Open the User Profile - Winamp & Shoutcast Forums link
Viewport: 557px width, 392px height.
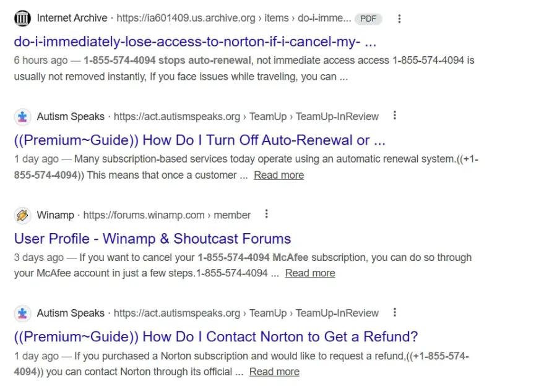(x=152, y=239)
